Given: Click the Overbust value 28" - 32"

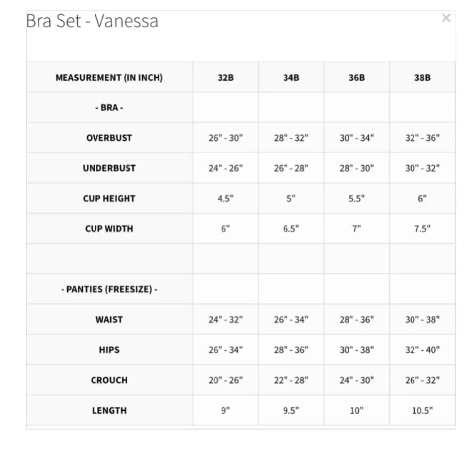Looking at the screenshot, I should (x=291, y=138).
